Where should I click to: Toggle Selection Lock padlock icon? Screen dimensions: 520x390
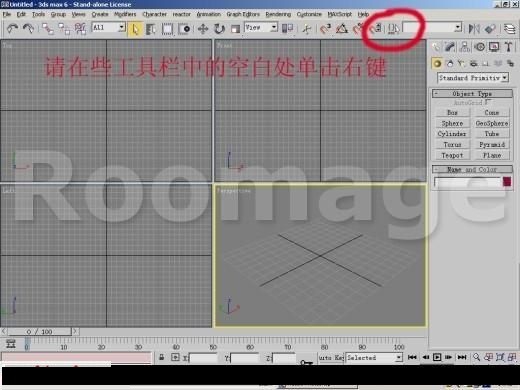161,357
